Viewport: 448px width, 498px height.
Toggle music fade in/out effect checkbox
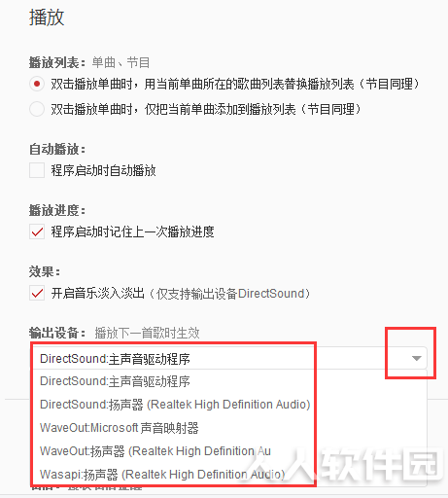pos(37,293)
